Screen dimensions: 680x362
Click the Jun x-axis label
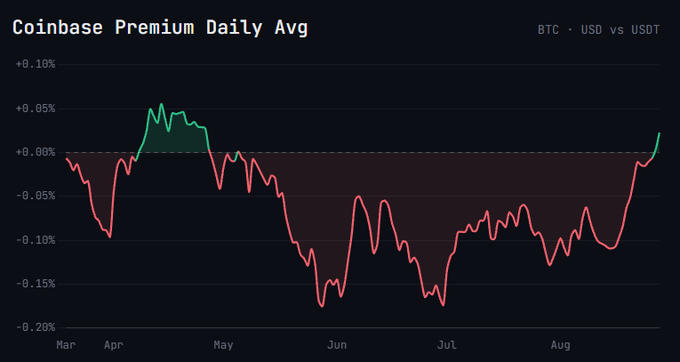[x=337, y=345]
